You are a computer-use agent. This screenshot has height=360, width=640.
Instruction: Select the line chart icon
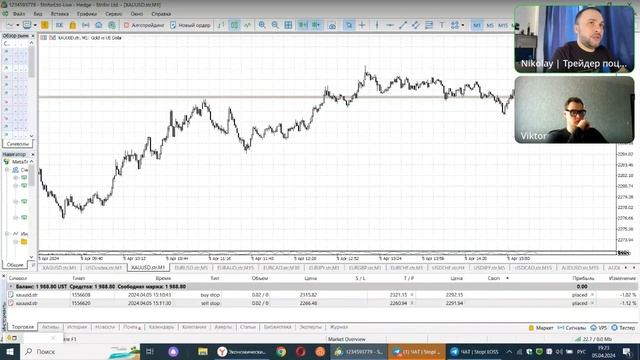point(247,25)
